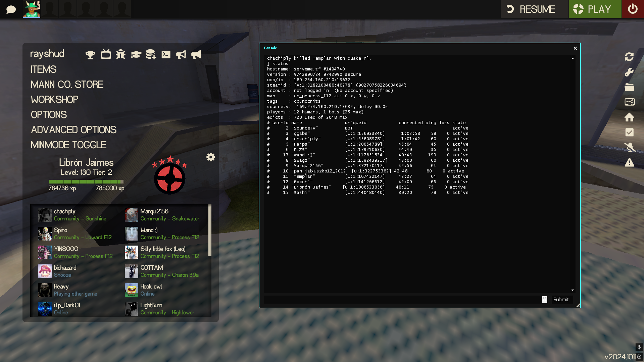Click the terminal console icon
The height and width of the screenshot is (362, 644).
[166, 54]
